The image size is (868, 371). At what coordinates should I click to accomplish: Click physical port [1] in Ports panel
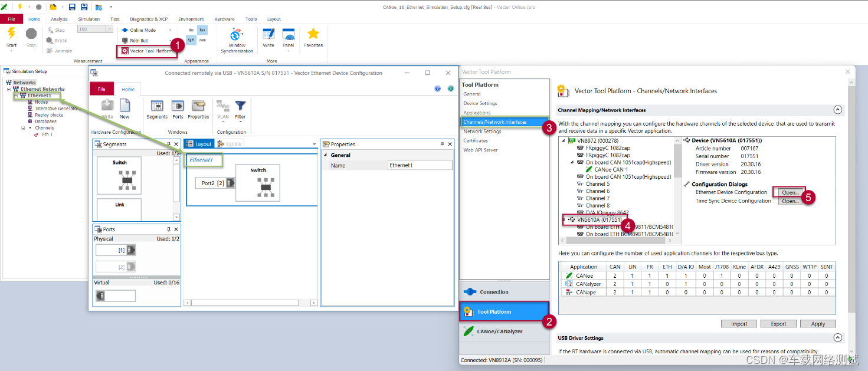coord(116,250)
